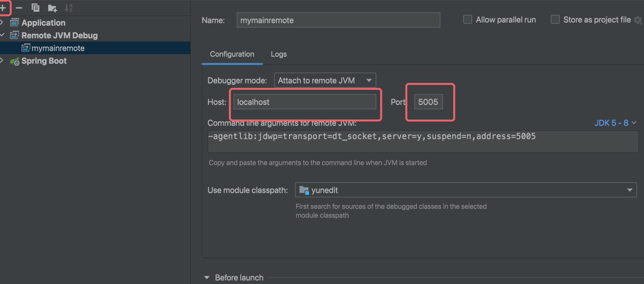644x284 pixels.
Task: Click the 'First search for sources' hint text
Action: tap(391, 211)
